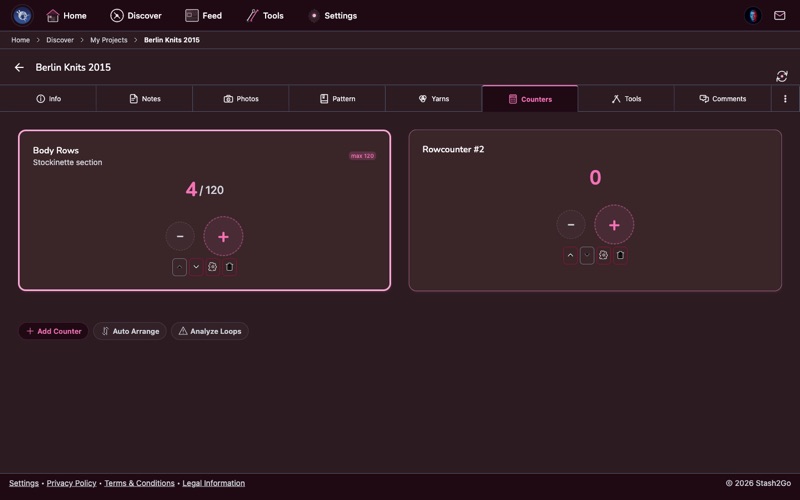The width and height of the screenshot is (800, 500).
Task: Increment the Body Rows counter
Action: 223,237
